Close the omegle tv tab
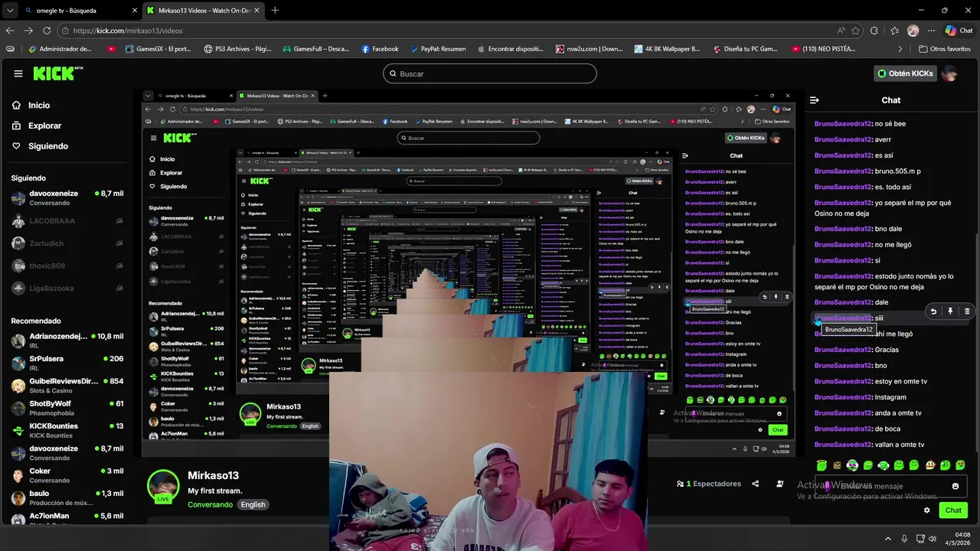Image resolution: width=980 pixels, height=551 pixels. (135, 11)
